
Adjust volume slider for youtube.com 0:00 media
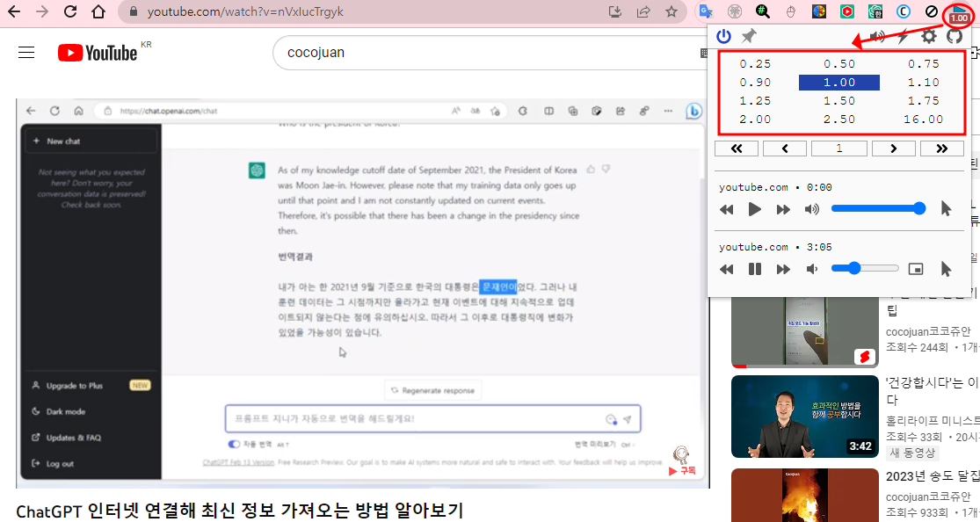878,209
